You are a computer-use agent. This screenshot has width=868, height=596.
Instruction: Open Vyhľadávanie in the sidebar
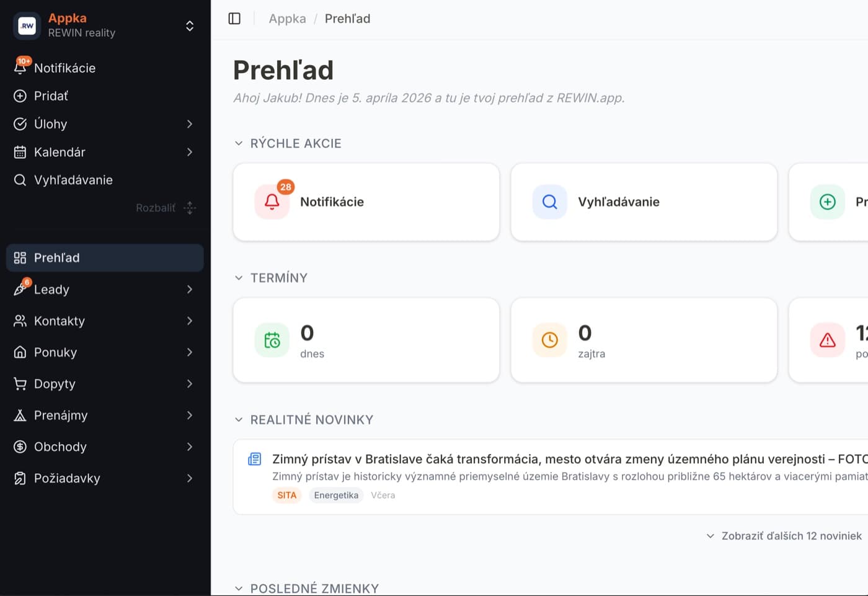pos(73,180)
